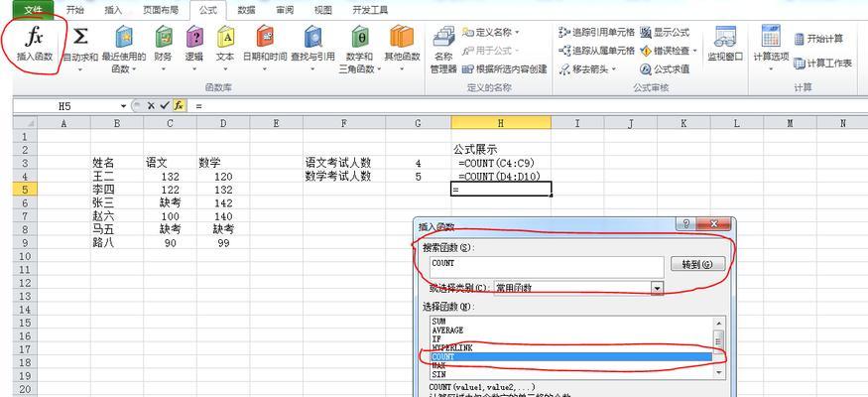Click Evaluate Formula (公式求值)

point(665,69)
